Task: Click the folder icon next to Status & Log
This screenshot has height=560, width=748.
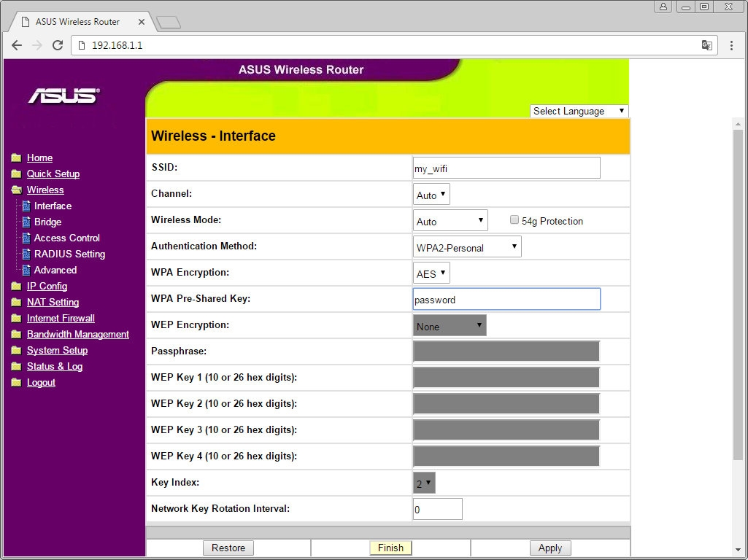Action: tap(16, 367)
